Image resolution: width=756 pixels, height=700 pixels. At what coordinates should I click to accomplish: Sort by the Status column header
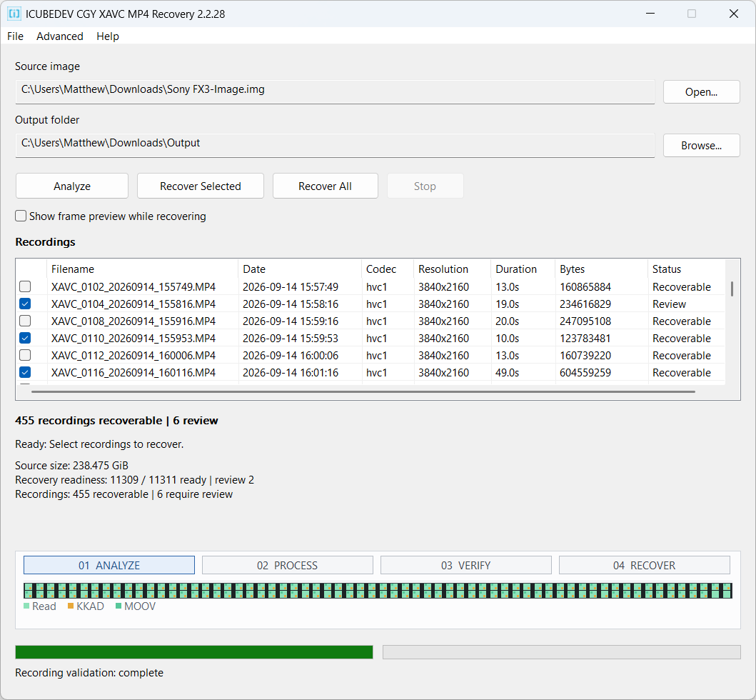pyautogui.click(x=686, y=269)
